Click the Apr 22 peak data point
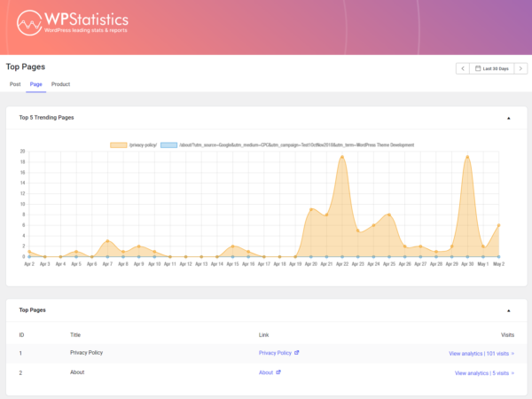 [342, 157]
